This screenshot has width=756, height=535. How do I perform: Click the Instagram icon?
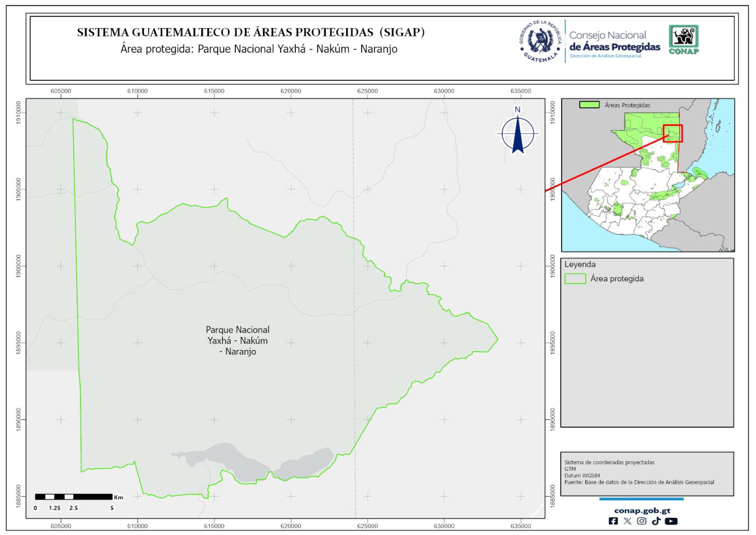(642, 521)
